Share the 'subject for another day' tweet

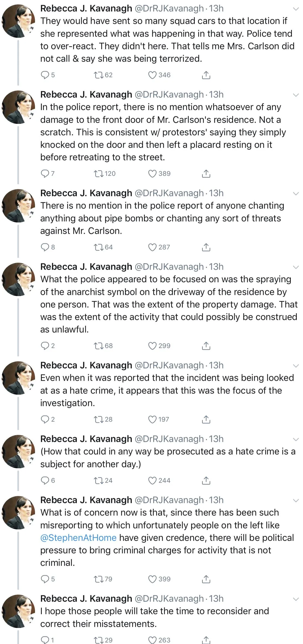(x=206, y=480)
